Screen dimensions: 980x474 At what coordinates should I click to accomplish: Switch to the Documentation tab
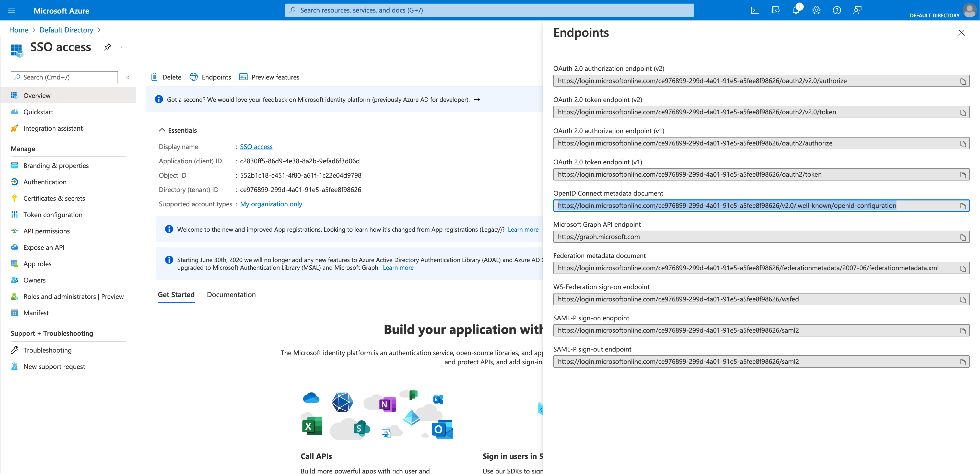click(231, 295)
